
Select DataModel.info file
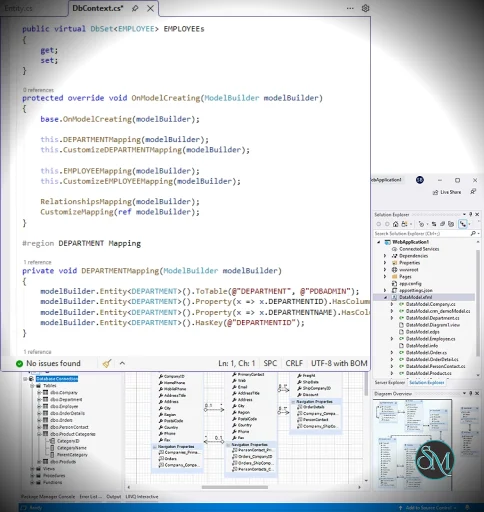pyautogui.click(x=422, y=346)
